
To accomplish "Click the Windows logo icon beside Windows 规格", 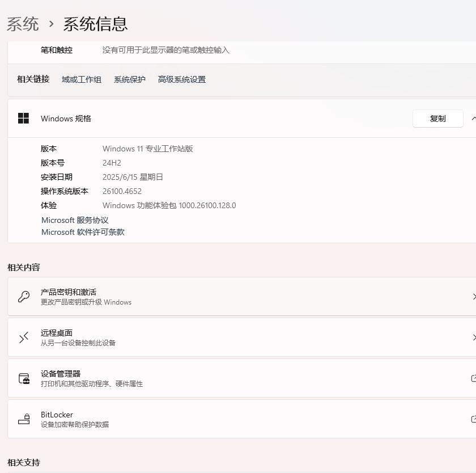I will tap(23, 119).
